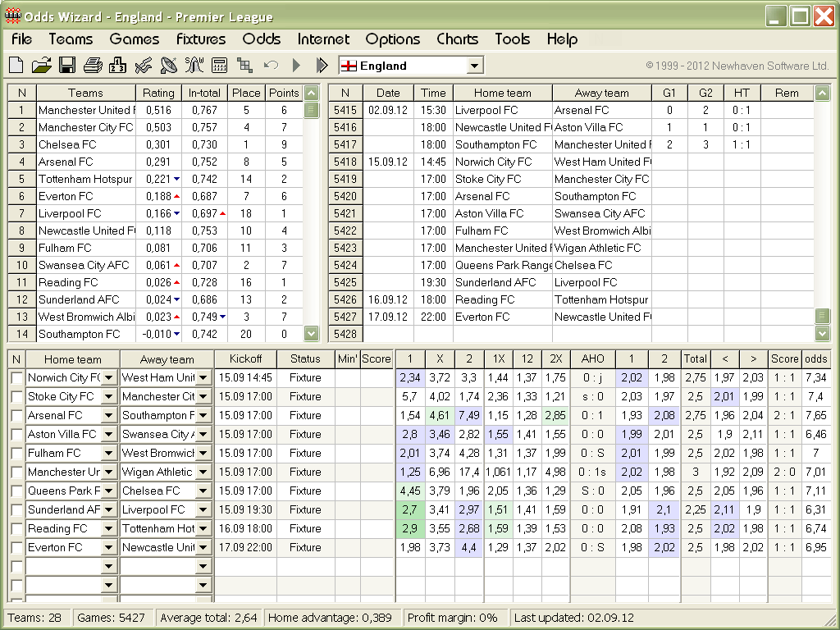Open Liverpool FC away team dropdown
Viewport: 840px width, 630px height.
(203, 510)
